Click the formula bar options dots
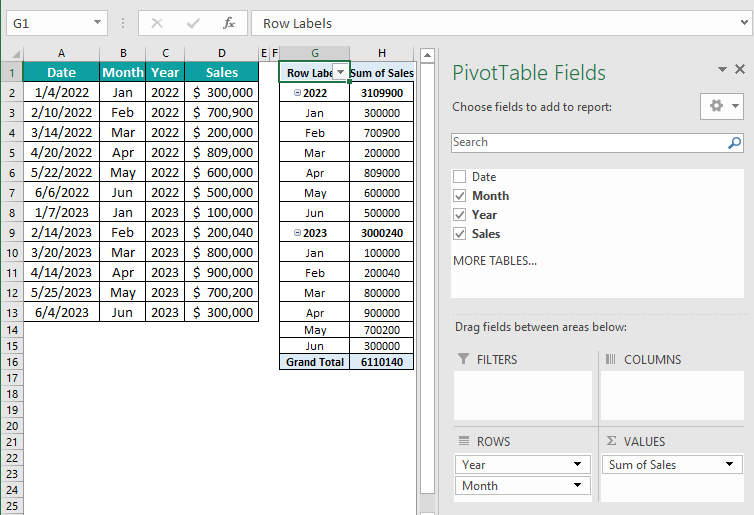The image size is (754, 515). click(x=123, y=23)
